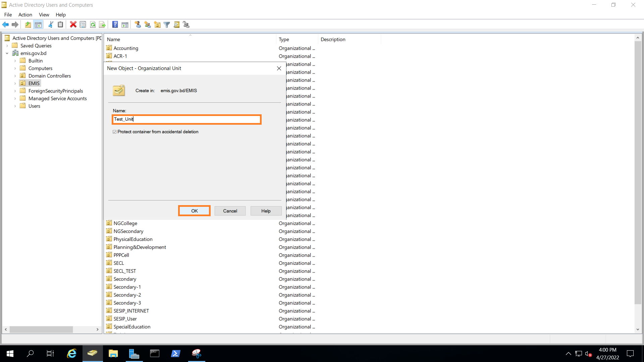This screenshot has height=362, width=644.
Task: Select the SESIP_INTERNET list entry
Action: [131, 311]
